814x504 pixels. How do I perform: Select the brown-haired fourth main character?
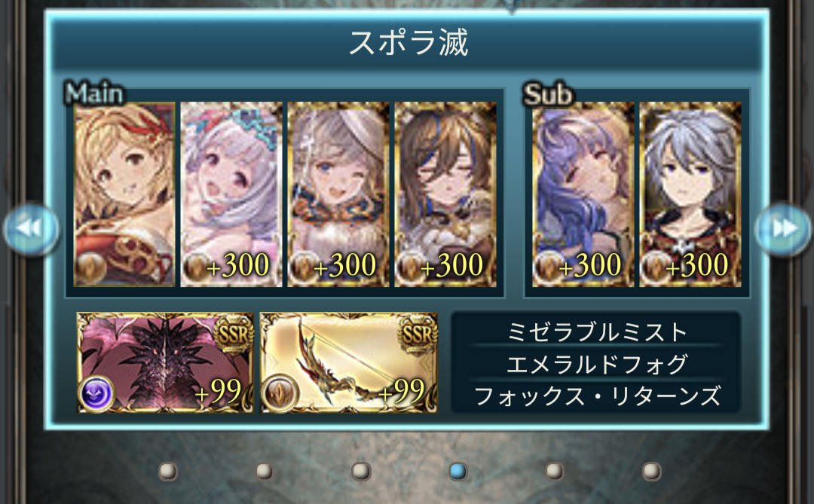(445, 194)
